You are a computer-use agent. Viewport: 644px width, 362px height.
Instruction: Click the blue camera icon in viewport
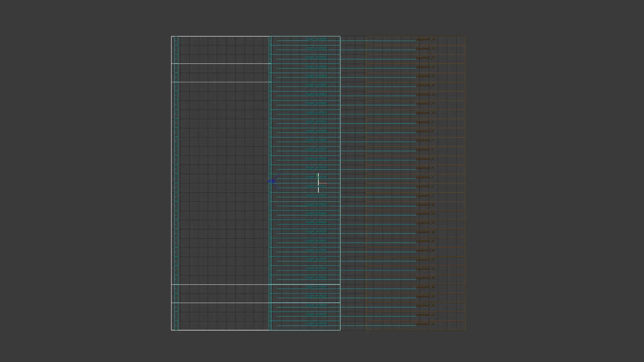click(272, 181)
